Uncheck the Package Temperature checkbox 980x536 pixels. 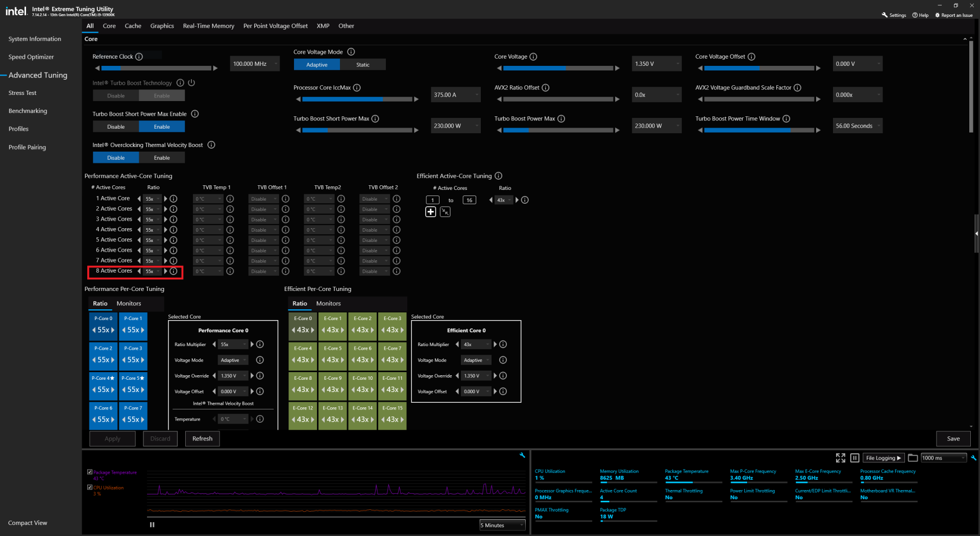coord(90,472)
